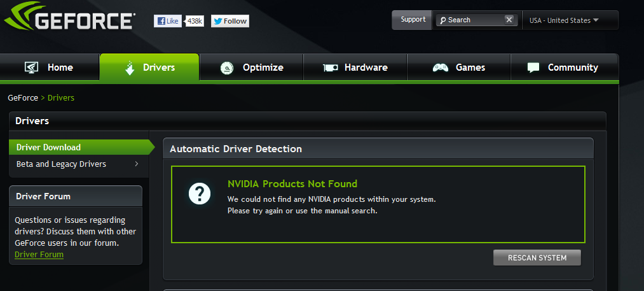Type in the Search field
644x291 pixels.
(x=474, y=20)
